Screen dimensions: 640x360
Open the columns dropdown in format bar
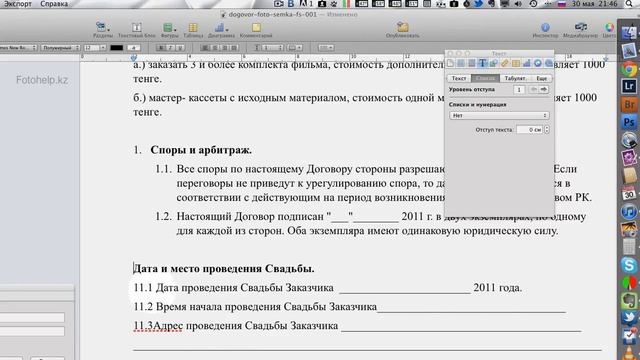[x=295, y=48]
